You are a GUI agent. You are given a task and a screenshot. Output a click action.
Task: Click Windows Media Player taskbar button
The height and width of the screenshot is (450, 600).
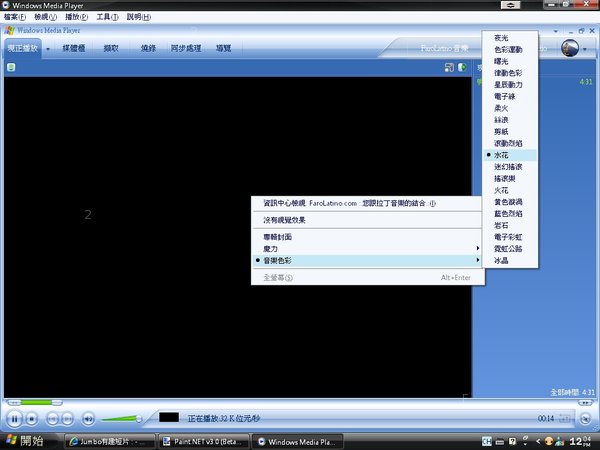click(297, 442)
